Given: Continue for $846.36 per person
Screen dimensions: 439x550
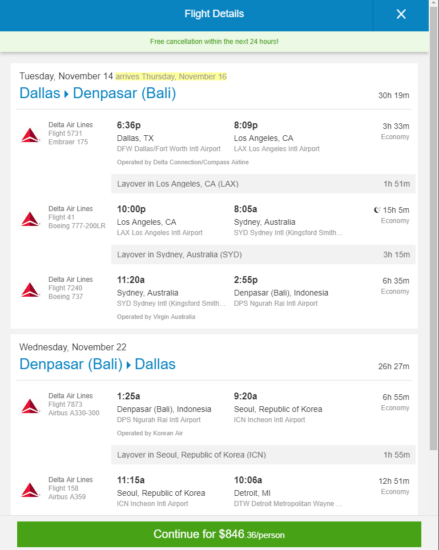Looking at the screenshot, I should pos(219,534).
